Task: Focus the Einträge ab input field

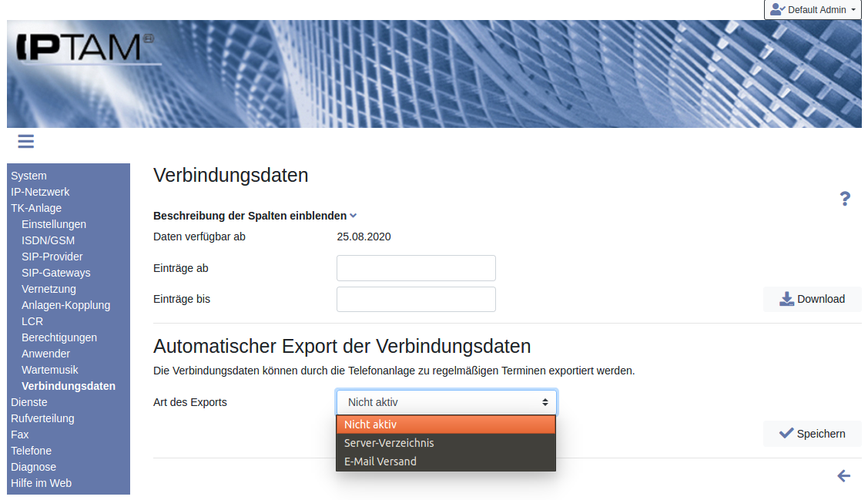Action: tap(416, 268)
